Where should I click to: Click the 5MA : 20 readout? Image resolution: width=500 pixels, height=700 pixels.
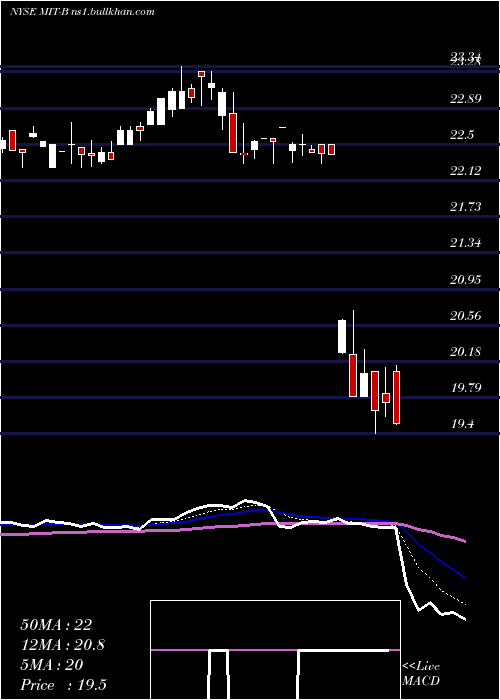(x=52, y=665)
